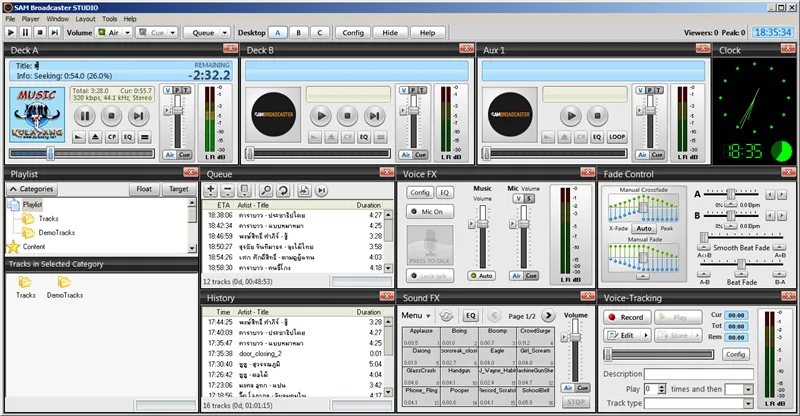This screenshot has width=800, height=416.
Task: Click Voice-Tracking Config button
Action: coord(735,354)
